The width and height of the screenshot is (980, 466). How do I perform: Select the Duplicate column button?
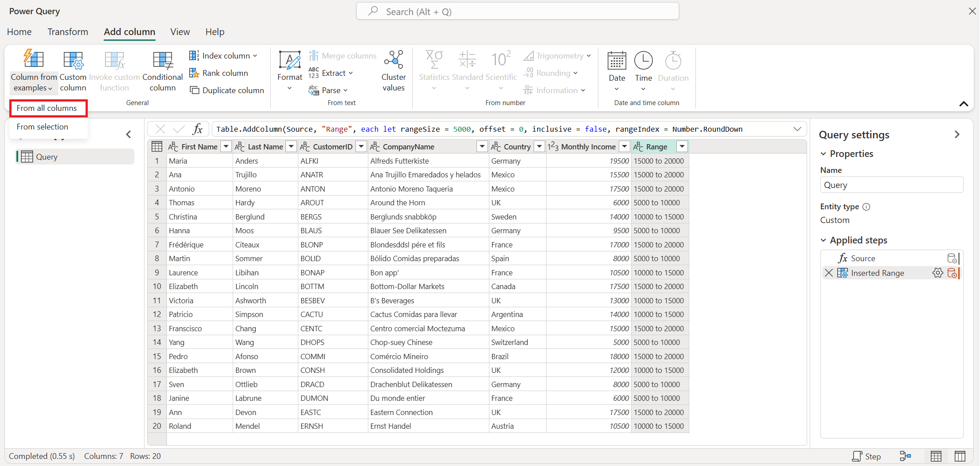227,90
